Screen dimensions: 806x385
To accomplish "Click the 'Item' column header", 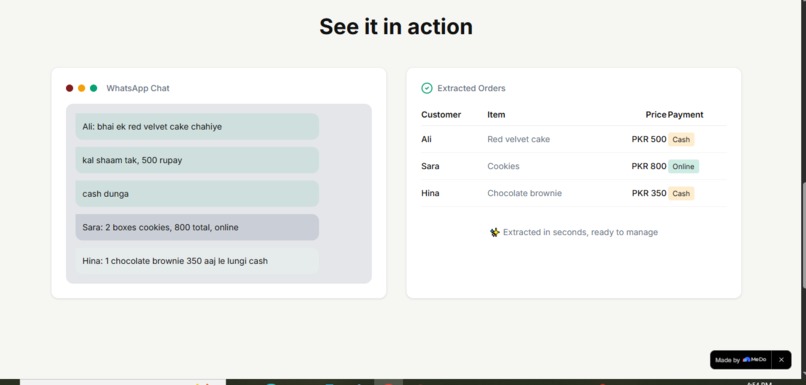I will (x=496, y=115).
